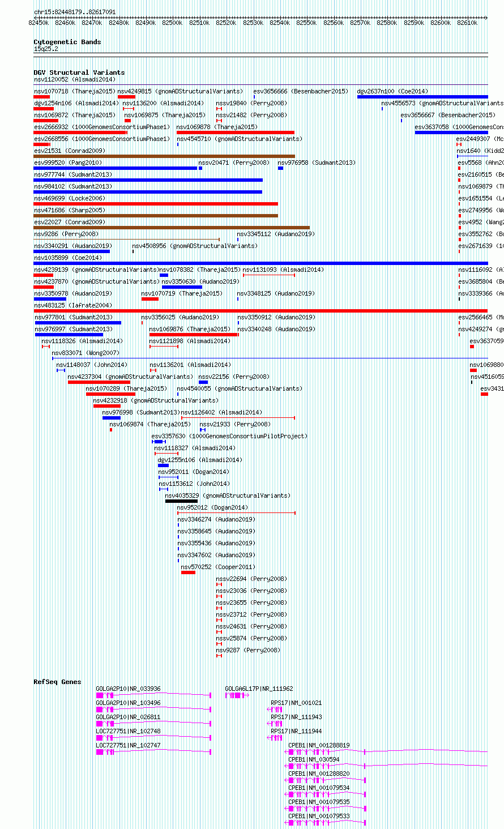Open variant nsv4035329 (gnomADStructuralVariants)
The width and height of the screenshot is (504, 829).
(x=228, y=495)
